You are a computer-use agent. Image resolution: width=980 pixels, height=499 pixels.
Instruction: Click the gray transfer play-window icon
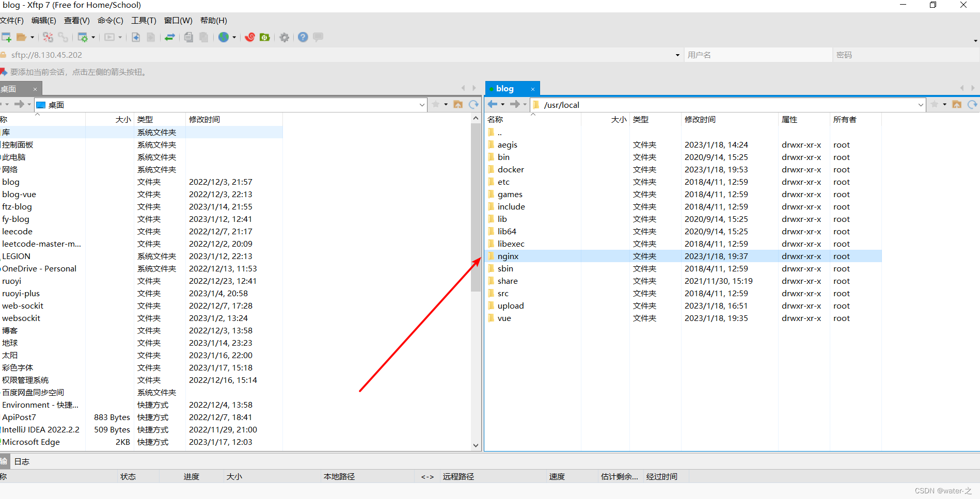tap(109, 37)
